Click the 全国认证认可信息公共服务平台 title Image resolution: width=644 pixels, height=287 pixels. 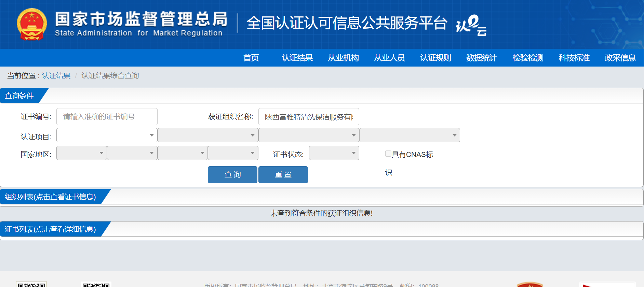pyautogui.click(x=347, y=23)
